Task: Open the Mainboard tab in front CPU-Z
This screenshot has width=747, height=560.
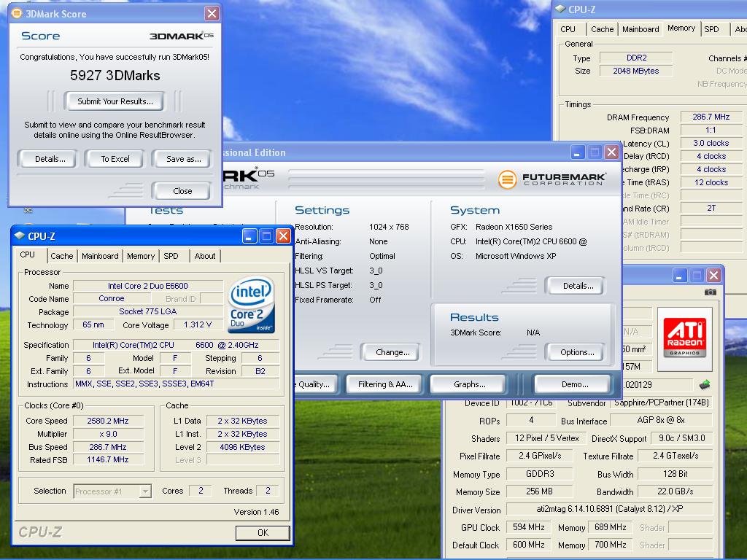Action: [x=100, y=256]
